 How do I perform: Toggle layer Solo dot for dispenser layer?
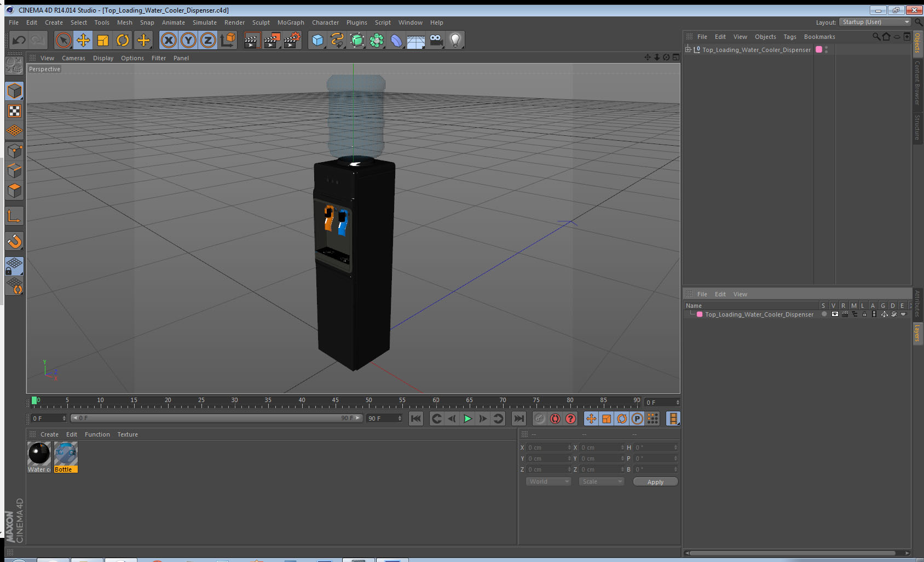coord(824,314)
